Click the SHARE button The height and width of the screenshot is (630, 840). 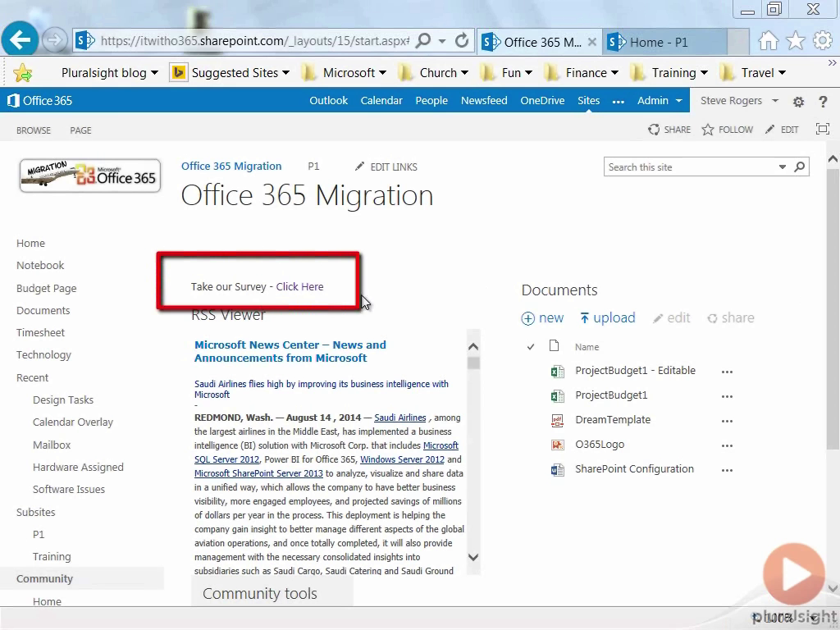pos(669,130)
